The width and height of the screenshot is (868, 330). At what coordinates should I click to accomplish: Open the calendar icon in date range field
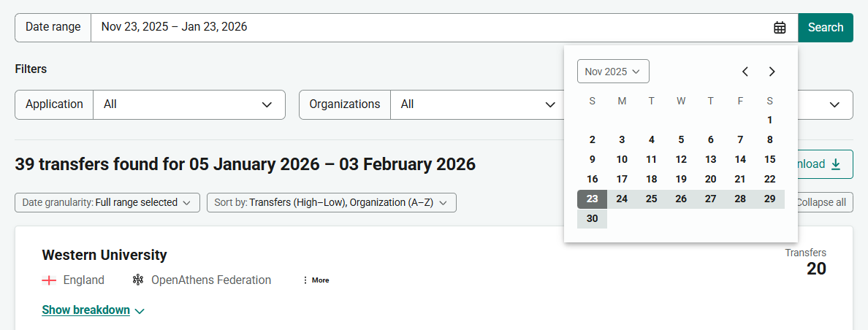pos(780,28)
